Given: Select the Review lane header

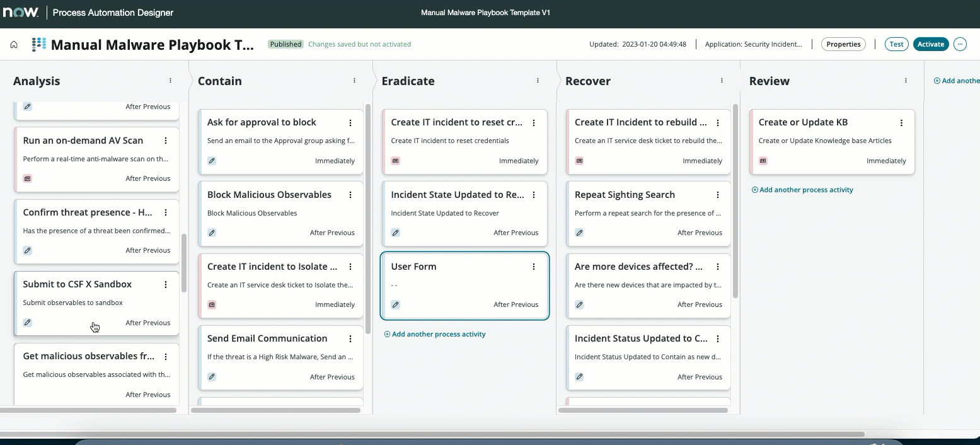Looking at the screenshot, I should (770, 81).
